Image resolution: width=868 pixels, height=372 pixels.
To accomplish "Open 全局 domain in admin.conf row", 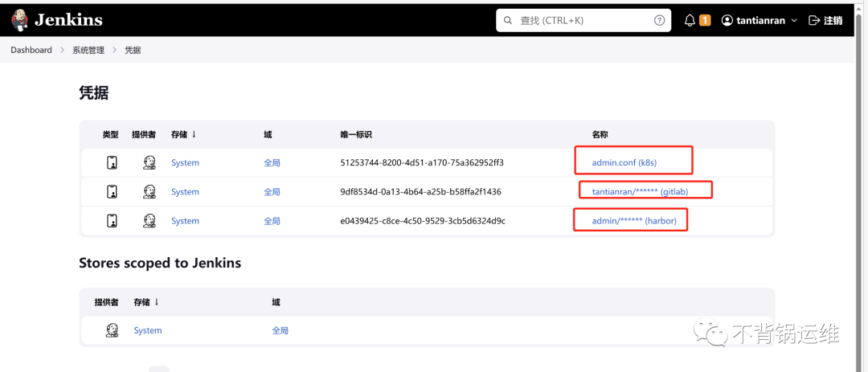I will pos(272,163).
